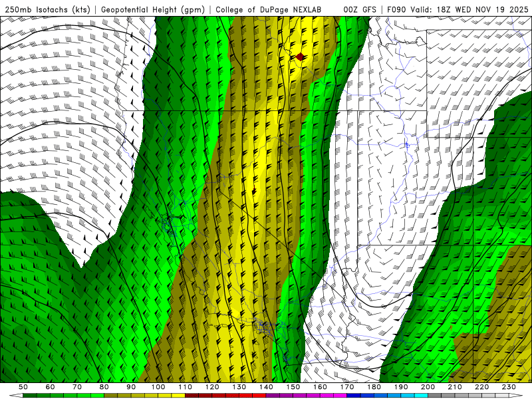Click the 100 value on the color scale
The width and height of the screenshot is (532, 399).
tap(158, 387)
